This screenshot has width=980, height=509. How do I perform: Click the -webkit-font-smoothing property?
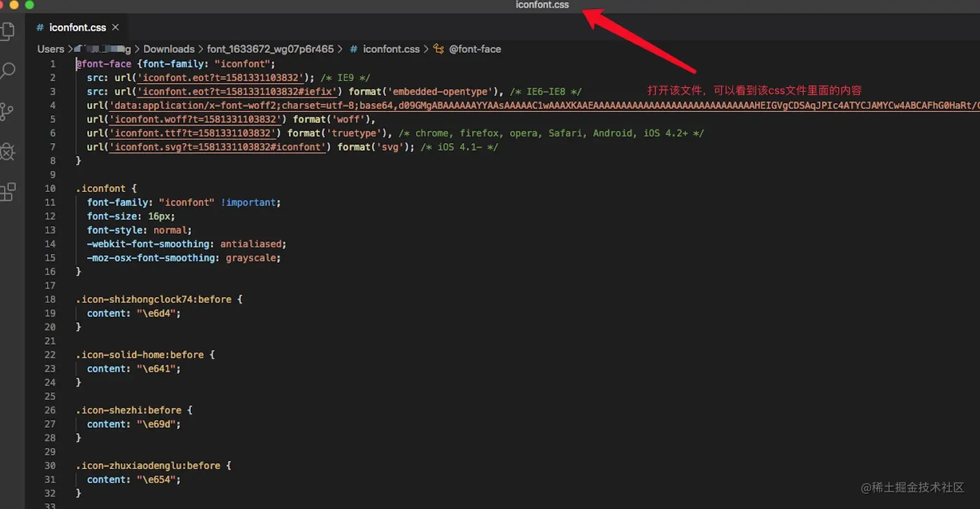pyautogui.click(x=148, y=244)
